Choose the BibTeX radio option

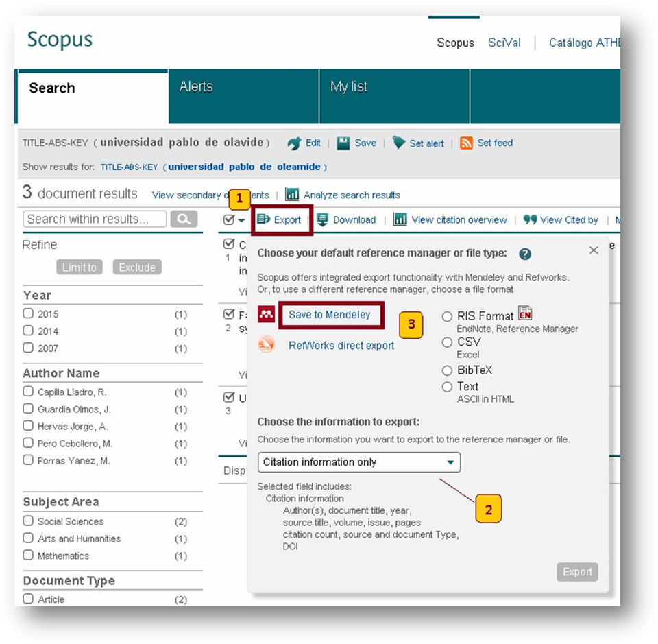point(447,370)
